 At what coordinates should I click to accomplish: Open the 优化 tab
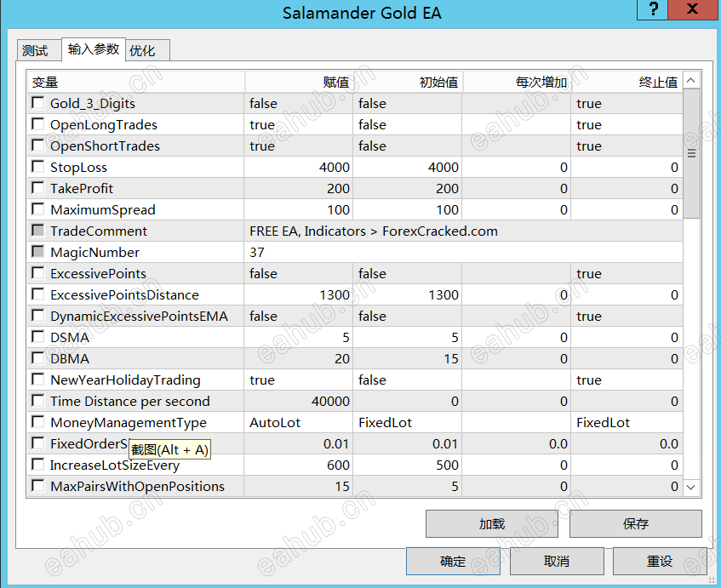[147, 50]
